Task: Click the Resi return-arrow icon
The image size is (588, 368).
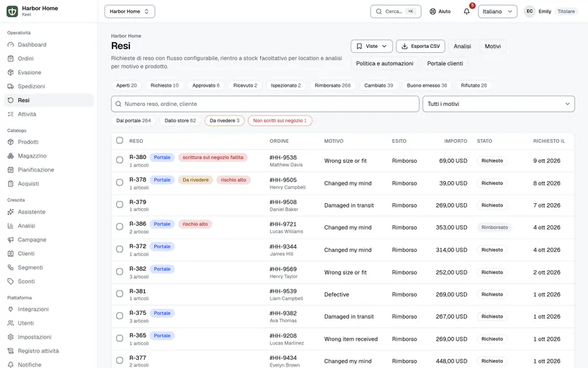Action: 10,100
